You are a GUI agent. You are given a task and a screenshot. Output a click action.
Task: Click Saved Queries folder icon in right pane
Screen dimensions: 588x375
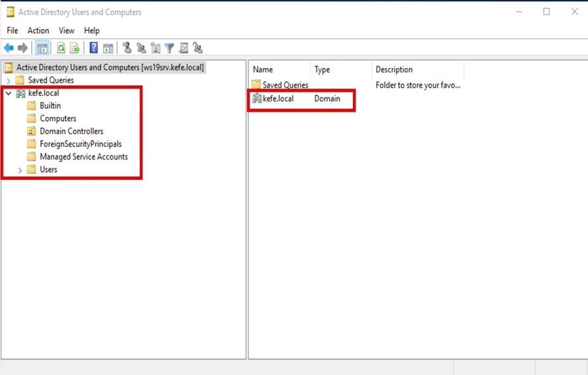click(256, 84)
